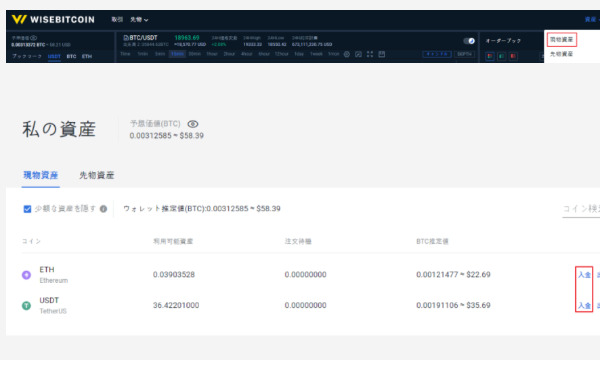Click the coin search input field
600x375 pixels.
click(581, 209)
